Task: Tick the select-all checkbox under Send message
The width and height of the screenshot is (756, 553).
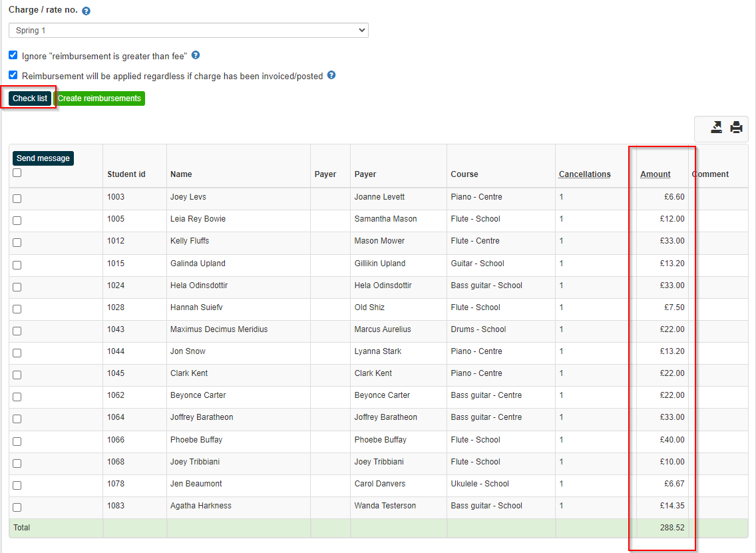Action: [17, 172]
